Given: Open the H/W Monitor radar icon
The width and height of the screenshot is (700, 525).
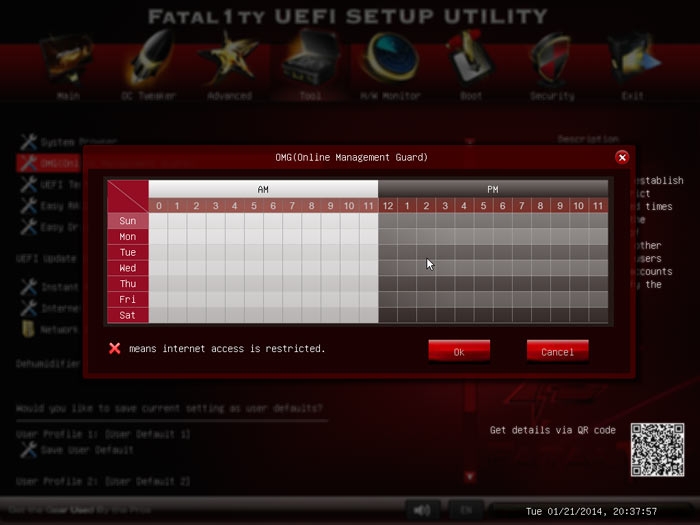Looking at the screenshot, I should (391, 60).
